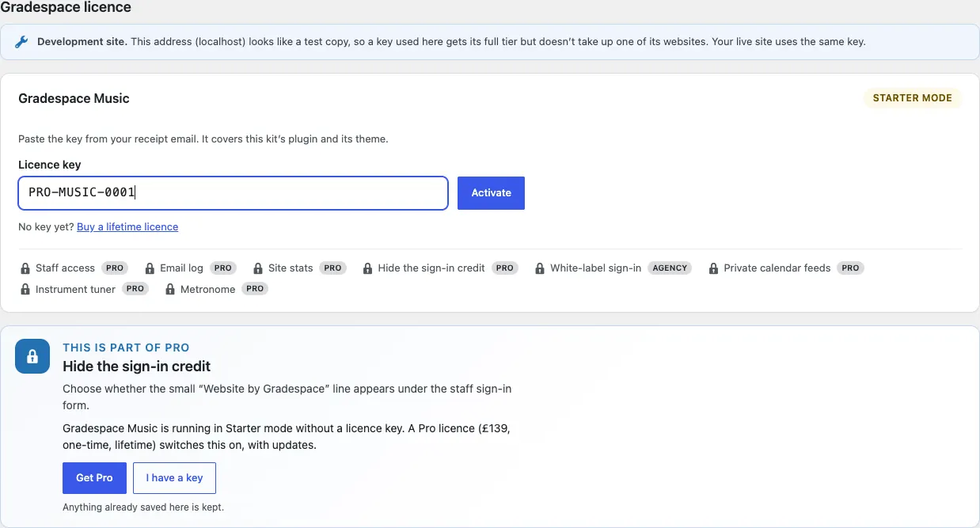This screenshot has width=980, height=528.
Task: Click the Site stats feature label
Action: tap(291, 268)
